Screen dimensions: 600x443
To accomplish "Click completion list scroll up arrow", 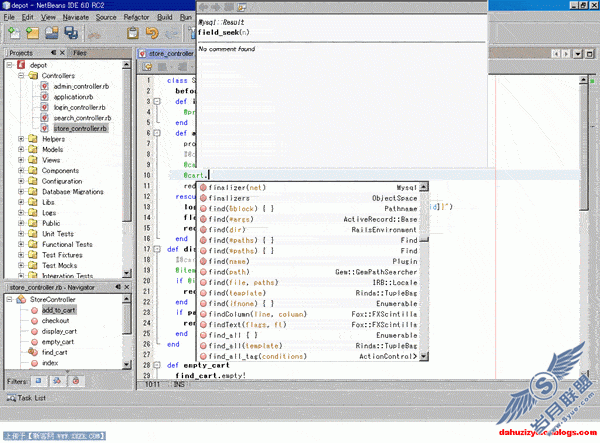I will coord(424,187).
